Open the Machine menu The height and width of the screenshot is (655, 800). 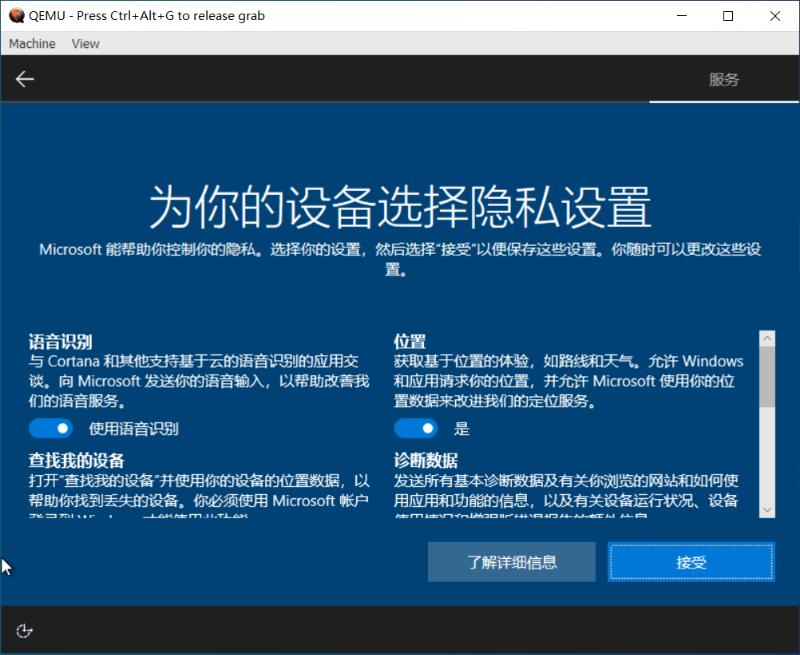point(31,43)
